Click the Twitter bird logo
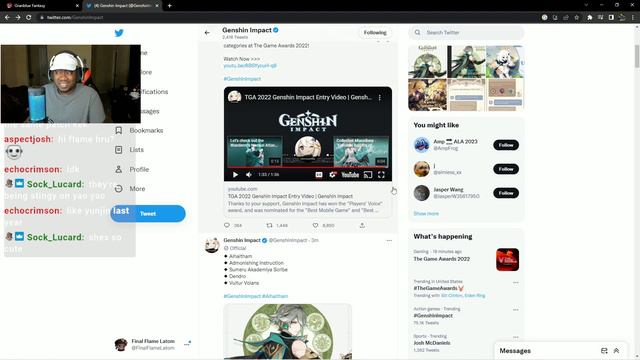 (x=119, y=33)
